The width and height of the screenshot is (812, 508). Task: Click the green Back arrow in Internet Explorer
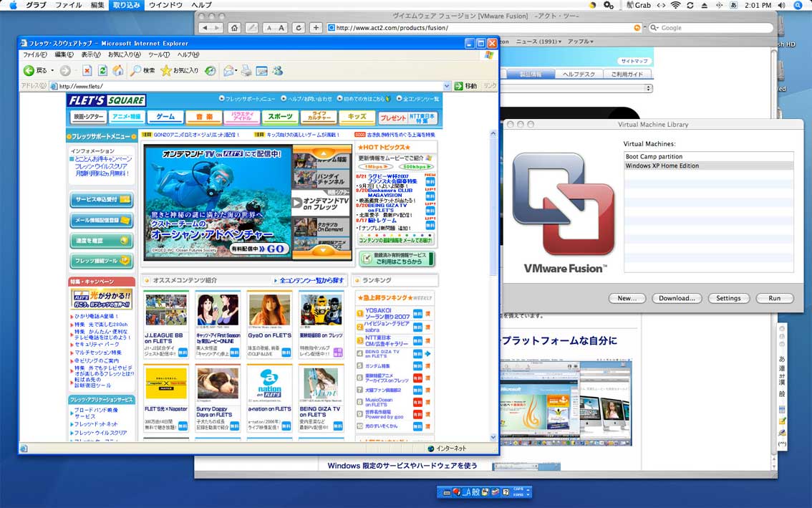pos(29,70)
